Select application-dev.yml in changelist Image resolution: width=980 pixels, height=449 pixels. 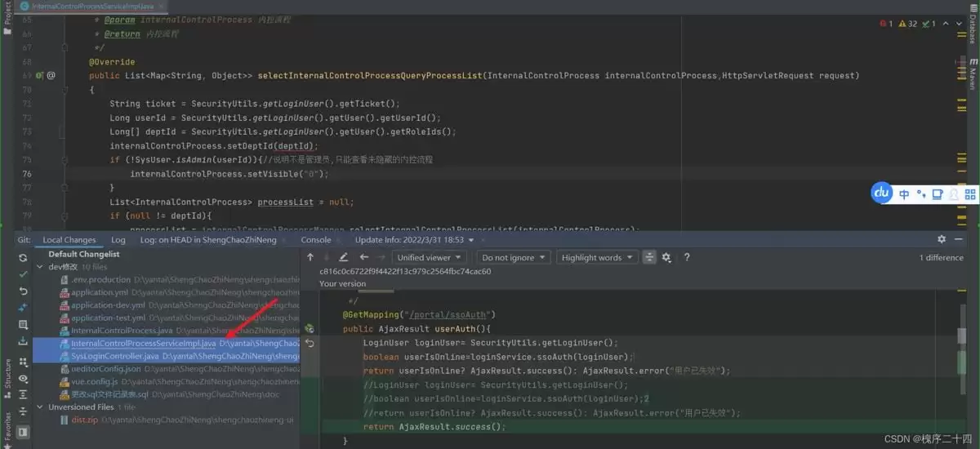107,305
